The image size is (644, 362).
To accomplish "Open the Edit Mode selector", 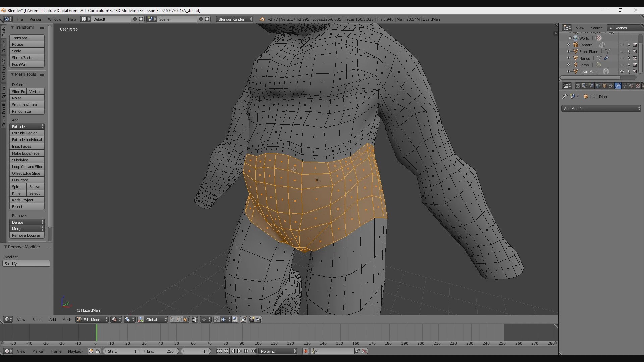I will click(92, 319).
